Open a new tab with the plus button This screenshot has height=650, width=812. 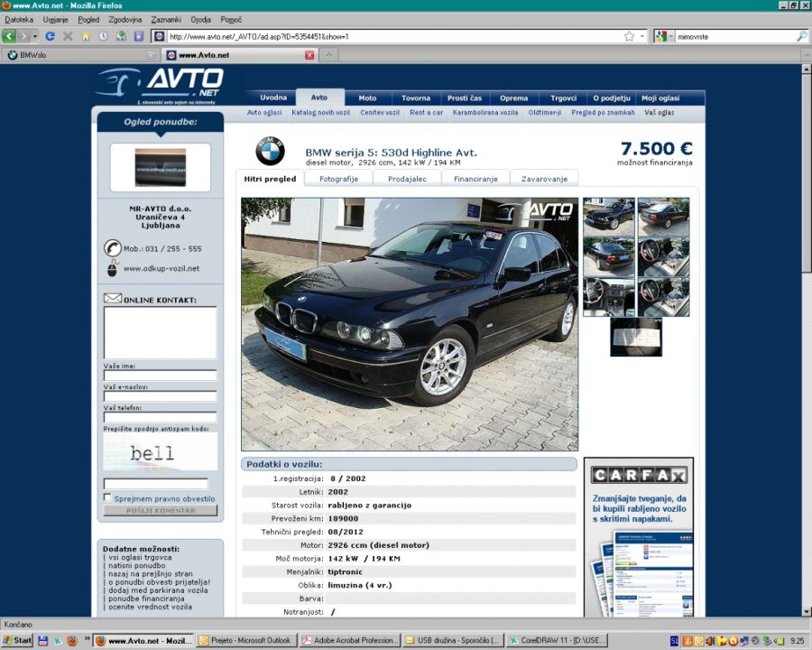pyautogui.click(x=328, y=55)
